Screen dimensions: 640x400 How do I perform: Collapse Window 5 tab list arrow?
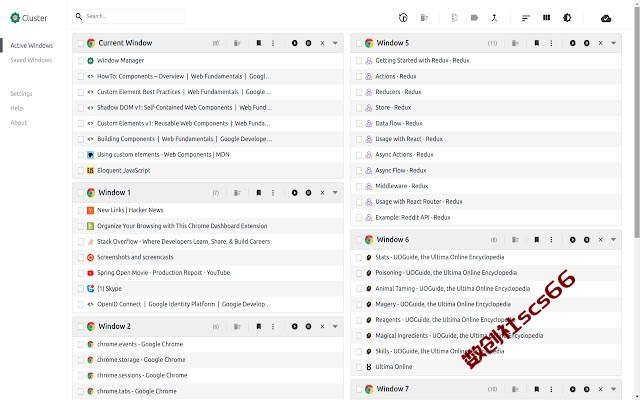click(613, 43)
